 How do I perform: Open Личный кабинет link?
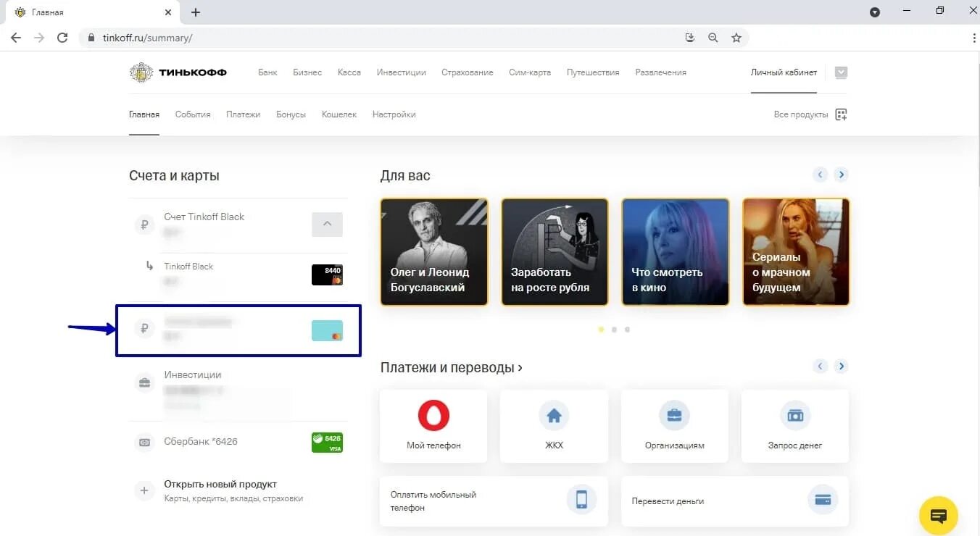[x=784, y=72]
